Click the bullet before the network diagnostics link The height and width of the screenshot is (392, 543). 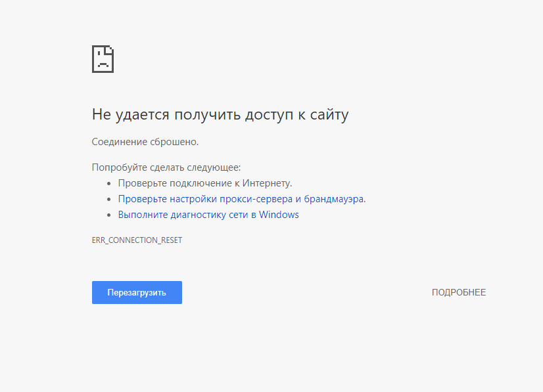(x=109, y=215)
